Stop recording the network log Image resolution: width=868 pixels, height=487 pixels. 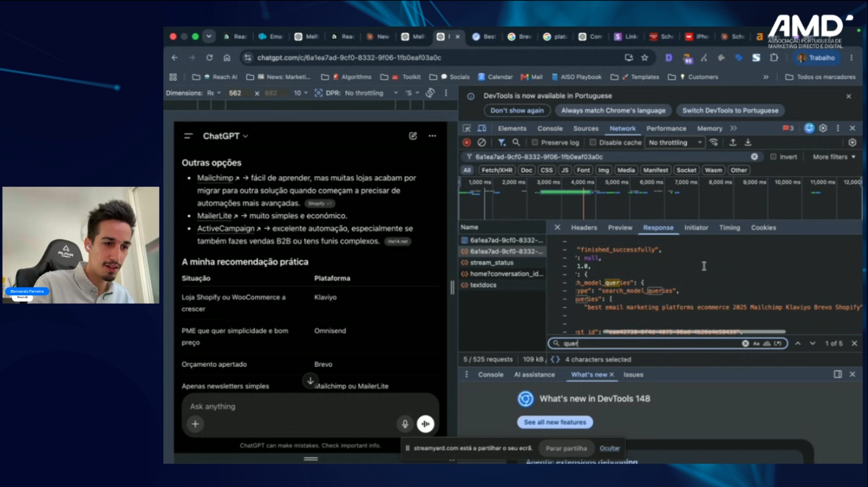pyautogui.click(x=467, y=142)
